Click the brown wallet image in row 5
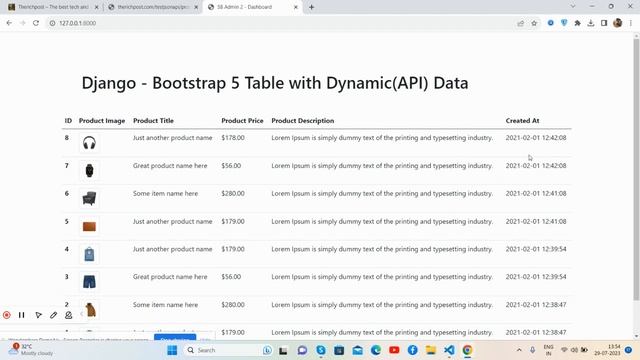640x360 pixels. click(x=89, y=226)
